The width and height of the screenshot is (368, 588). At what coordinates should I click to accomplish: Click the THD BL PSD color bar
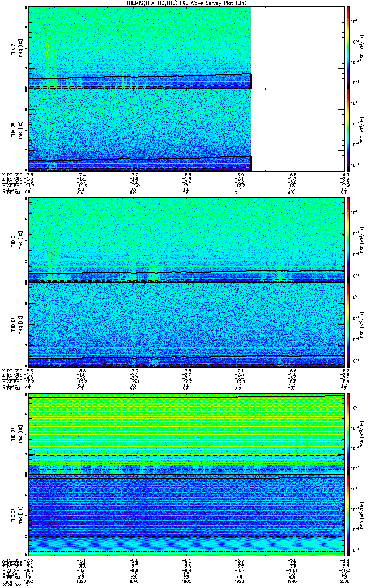(348, 240)
